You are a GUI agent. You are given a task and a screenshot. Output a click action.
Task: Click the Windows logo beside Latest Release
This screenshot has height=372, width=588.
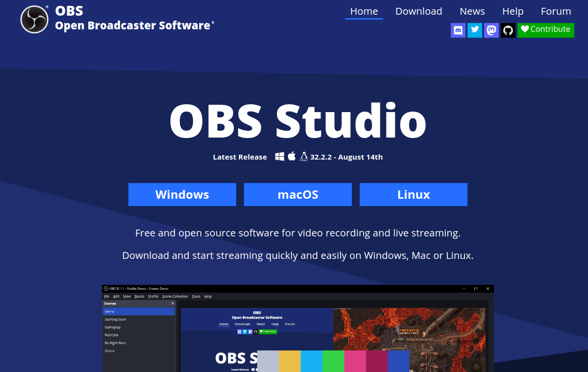pos(280,157)
